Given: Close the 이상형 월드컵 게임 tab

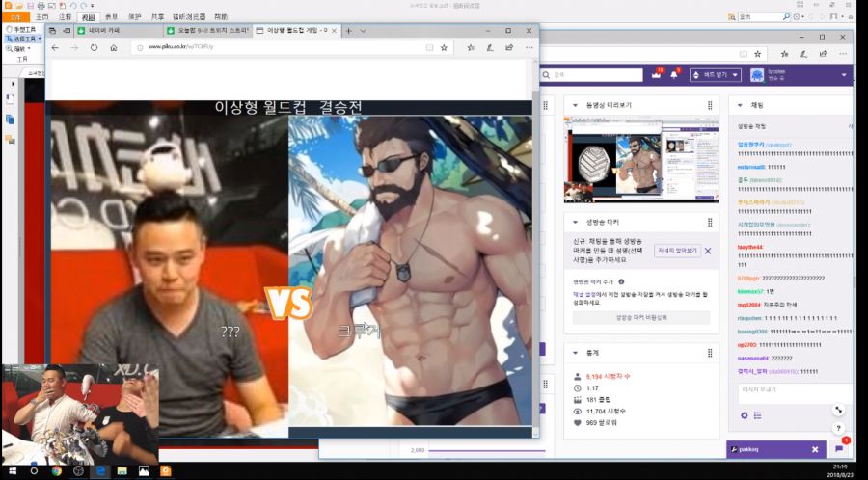Looking at the screenshot, I should [x=334, y=31].
